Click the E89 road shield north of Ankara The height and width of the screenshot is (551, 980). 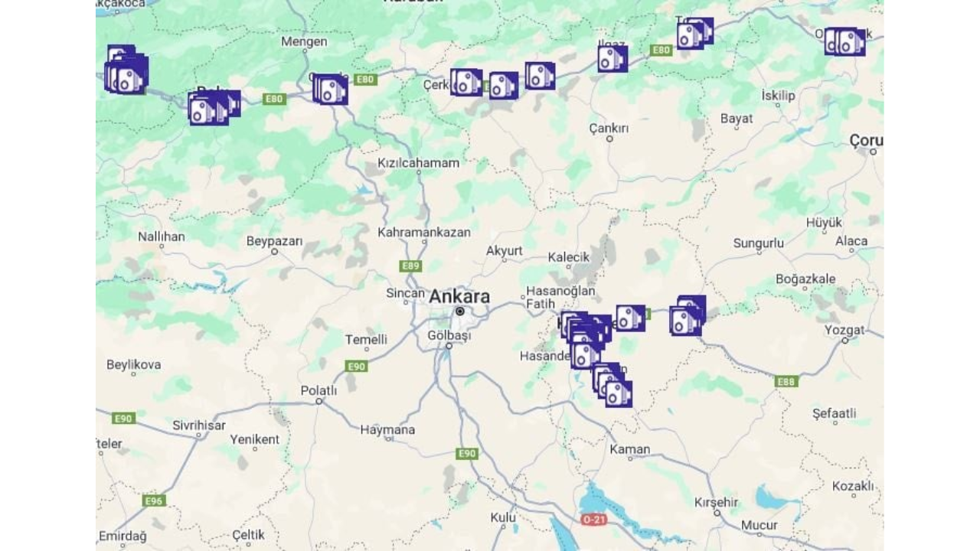(x=411, y=266)
